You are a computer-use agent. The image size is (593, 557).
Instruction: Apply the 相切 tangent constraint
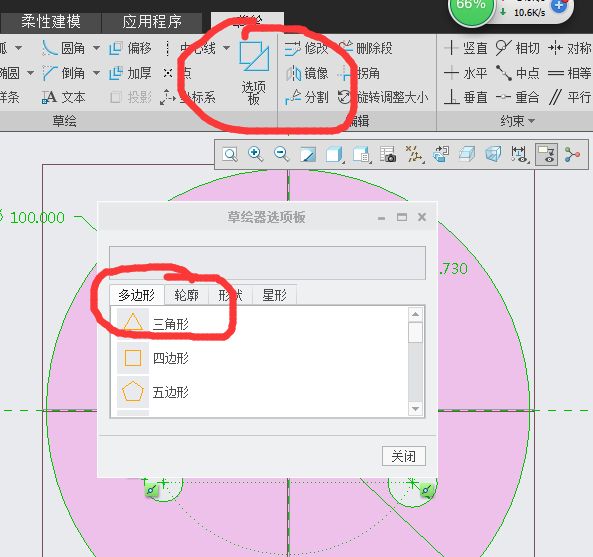[517, 48]
